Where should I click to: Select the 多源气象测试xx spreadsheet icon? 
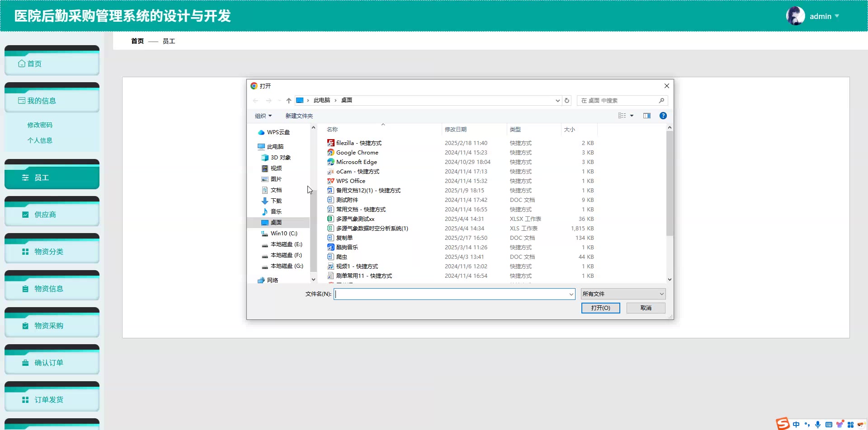(330, 219)
